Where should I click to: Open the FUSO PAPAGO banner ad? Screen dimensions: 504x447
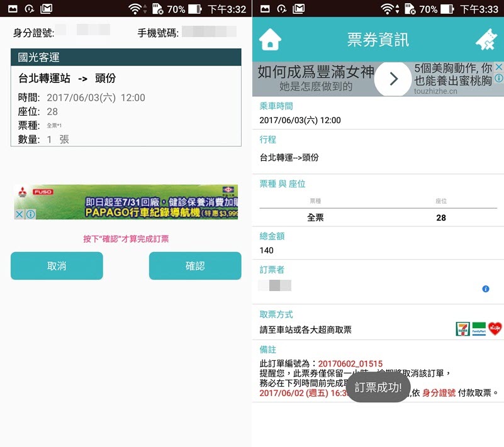pos(126,202)
